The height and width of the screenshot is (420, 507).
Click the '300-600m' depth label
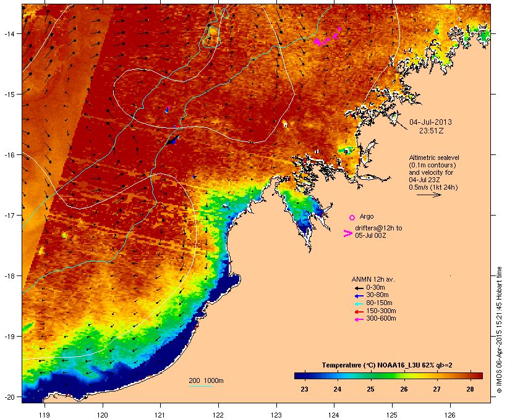click(381, 319)
